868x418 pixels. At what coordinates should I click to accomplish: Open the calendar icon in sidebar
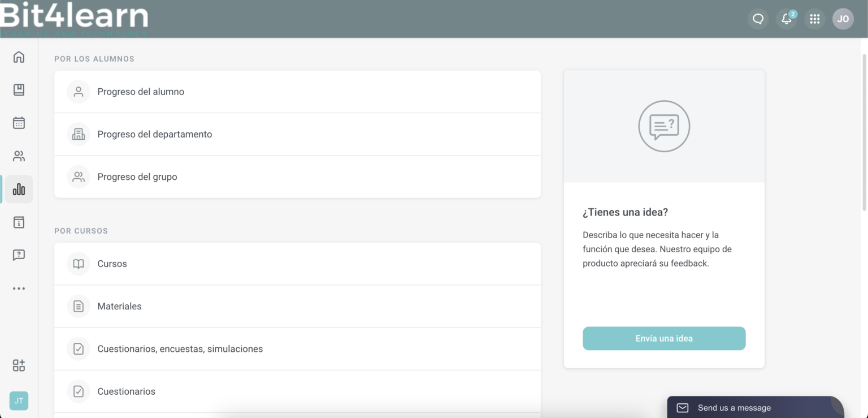[19, 123]
